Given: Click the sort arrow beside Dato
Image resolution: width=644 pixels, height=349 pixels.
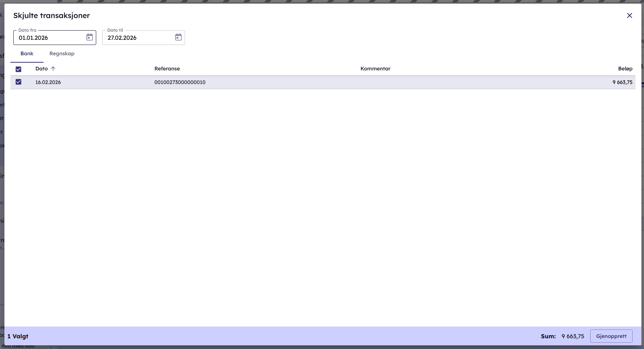Looking at the screenshot, I should point(53,69).
